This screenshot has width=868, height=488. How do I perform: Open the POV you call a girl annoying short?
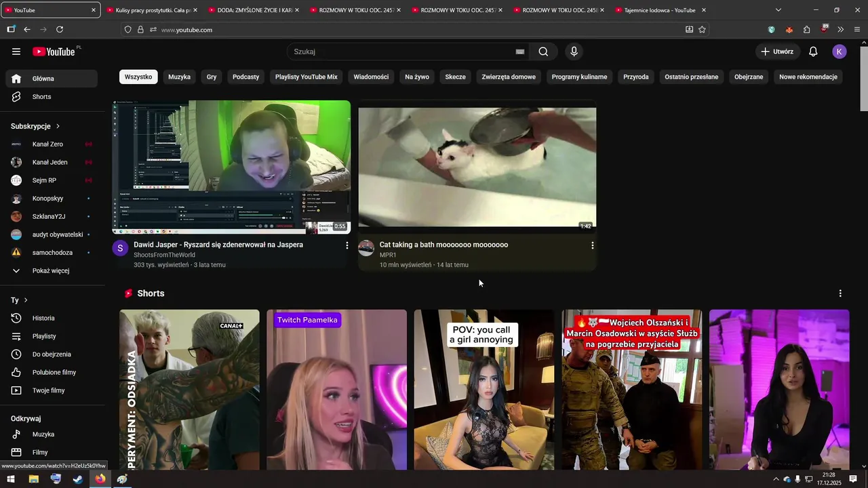tap(484, 390)
